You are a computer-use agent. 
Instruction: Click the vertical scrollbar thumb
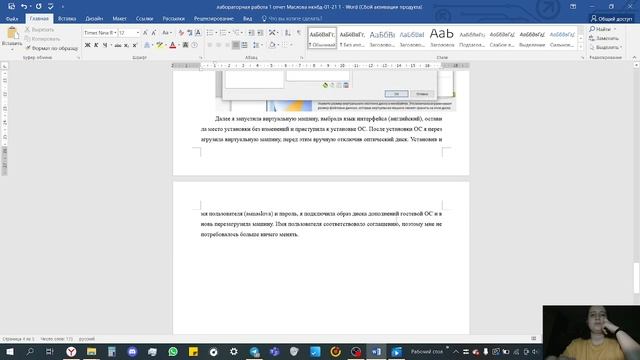[x=636, y=278]
